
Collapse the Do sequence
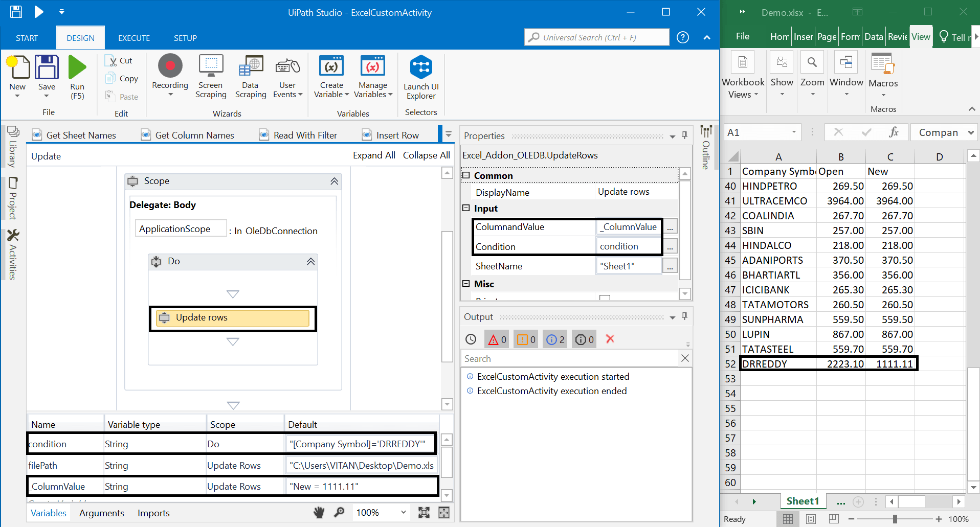(310, 261)
